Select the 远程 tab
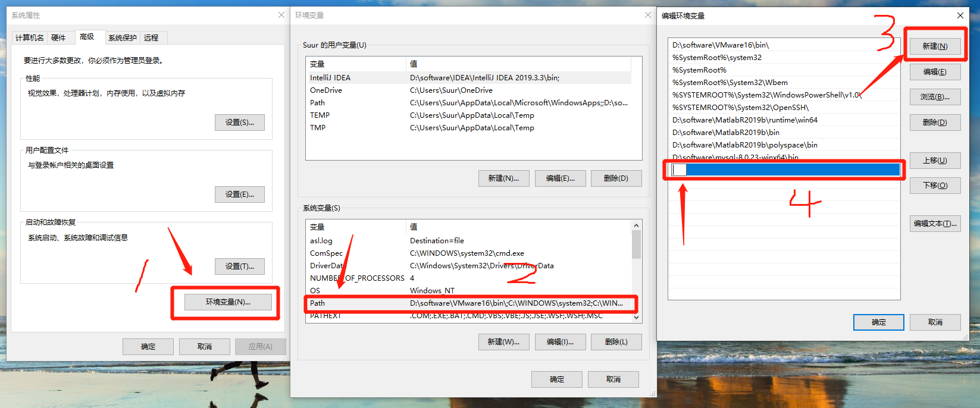Viewport: 980px width, 408px height. click(151, 38)
